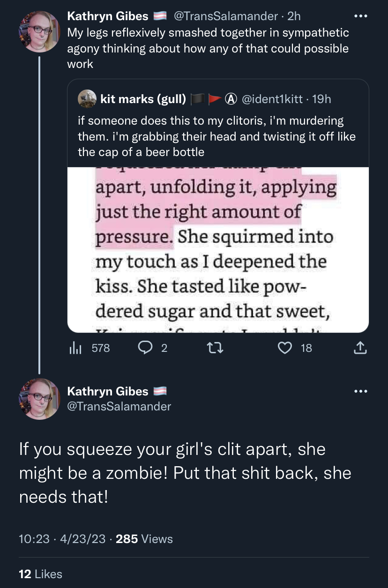Open kit marks small profile picture

tap(87, 99)
